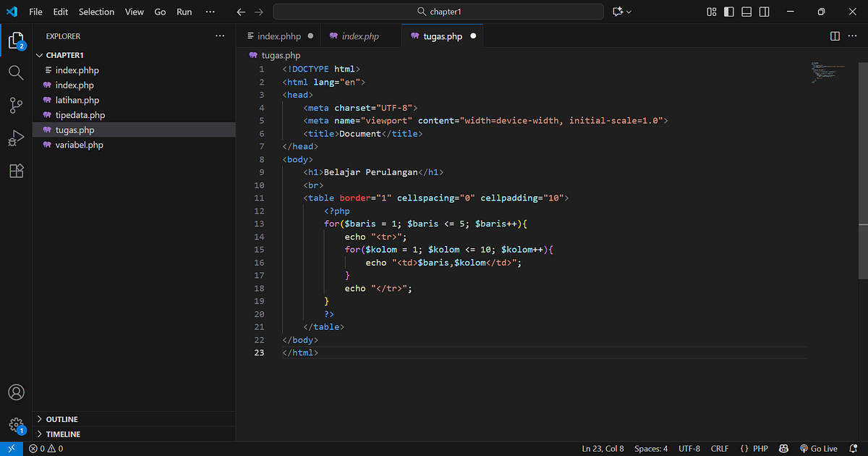The height and width of the screenshot is (456, 868).
Task: Open the Explorer view in activity bar
Action: pyautogui.click(x=16, y=40)
